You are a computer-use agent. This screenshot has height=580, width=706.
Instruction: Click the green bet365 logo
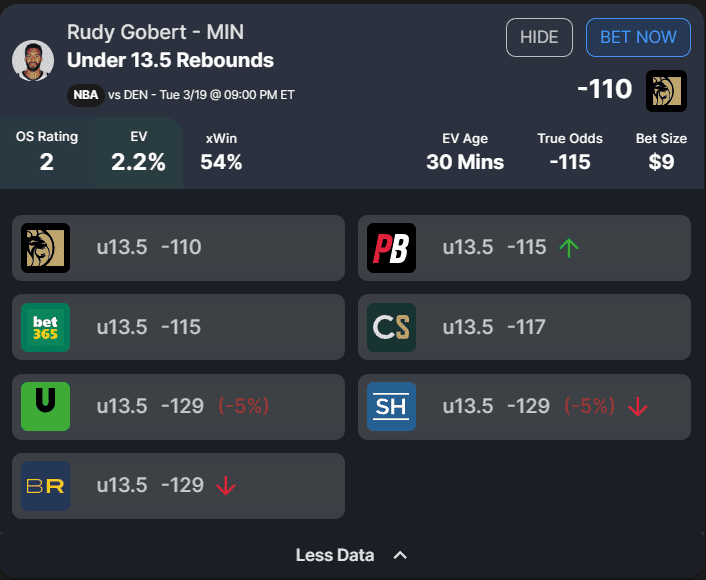(45, 327)
